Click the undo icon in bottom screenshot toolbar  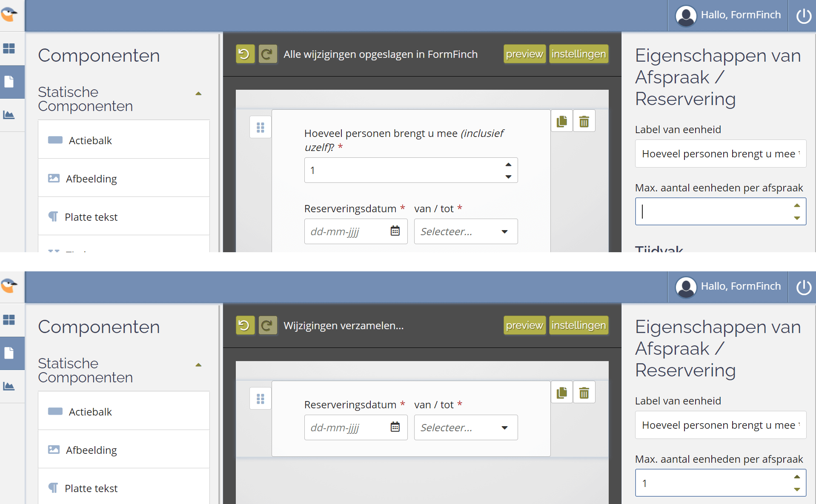point(245,325)
